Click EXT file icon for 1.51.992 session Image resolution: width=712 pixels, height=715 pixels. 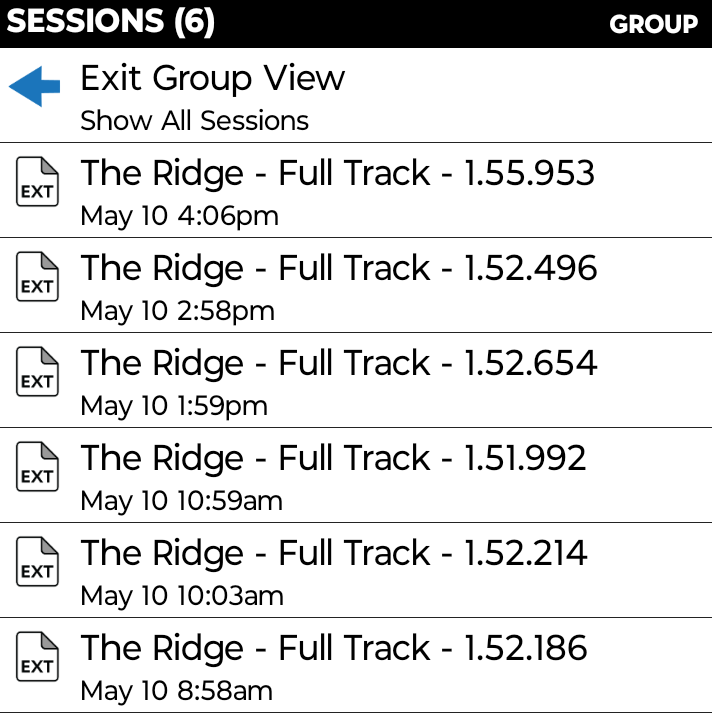37,466
